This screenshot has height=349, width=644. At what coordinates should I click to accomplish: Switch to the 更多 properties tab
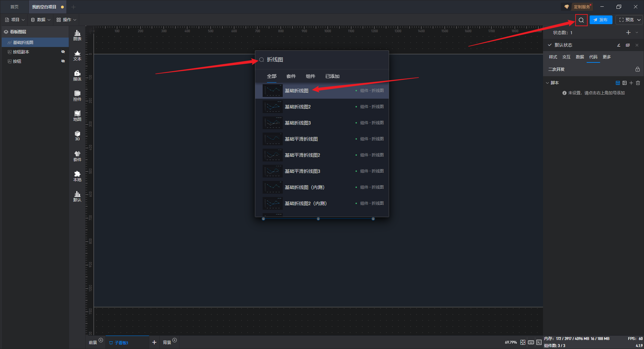[x=607, y=57]
